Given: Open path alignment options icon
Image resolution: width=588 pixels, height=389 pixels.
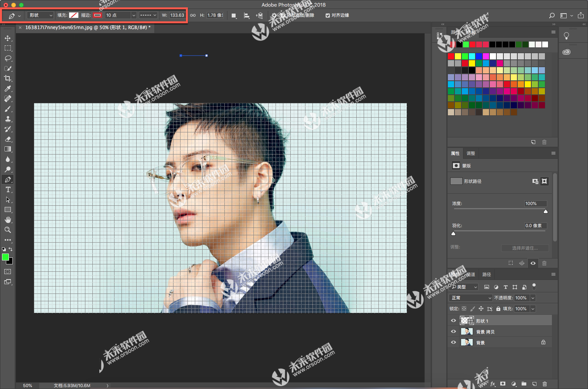Looking at the screenshot, I should [246, 16].
